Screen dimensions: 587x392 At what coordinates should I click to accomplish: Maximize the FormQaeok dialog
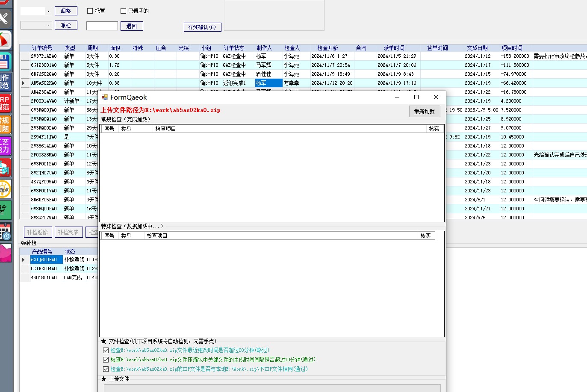click(416, 97)
